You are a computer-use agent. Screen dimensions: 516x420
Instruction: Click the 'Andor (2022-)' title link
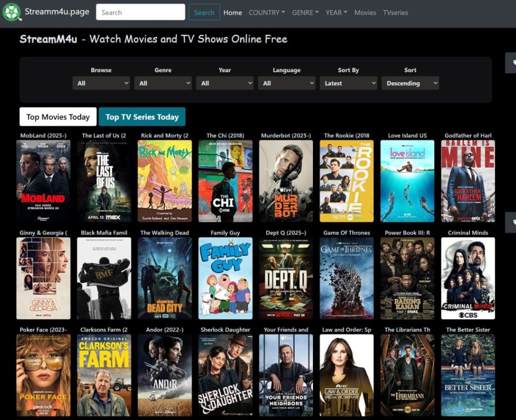click(x=165, y=329)
